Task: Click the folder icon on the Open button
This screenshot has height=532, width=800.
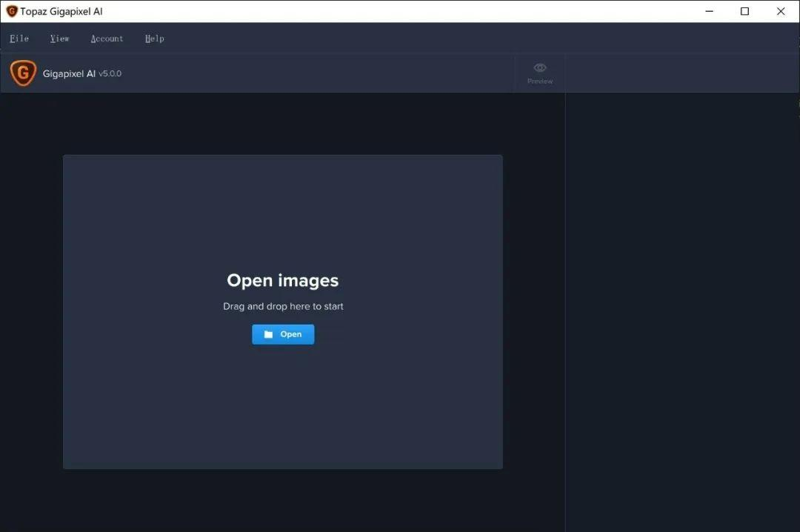Action: coord(268,334)
